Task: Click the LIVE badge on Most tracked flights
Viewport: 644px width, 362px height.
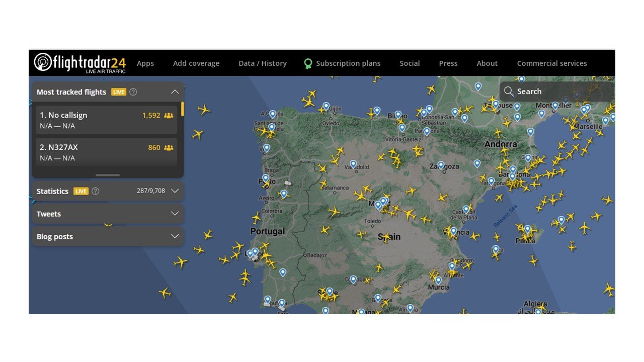Action: (x=119, y=92)
